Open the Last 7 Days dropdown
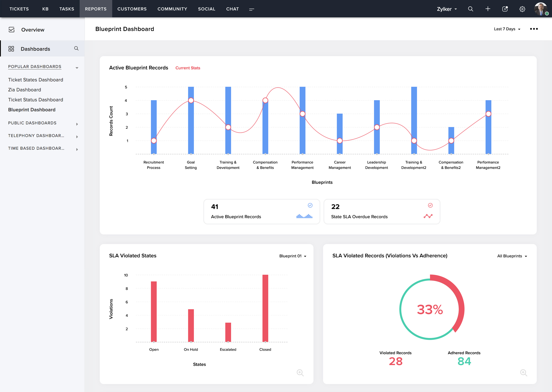The height and width of the screenshot is (392, 552). coord(507,29)
